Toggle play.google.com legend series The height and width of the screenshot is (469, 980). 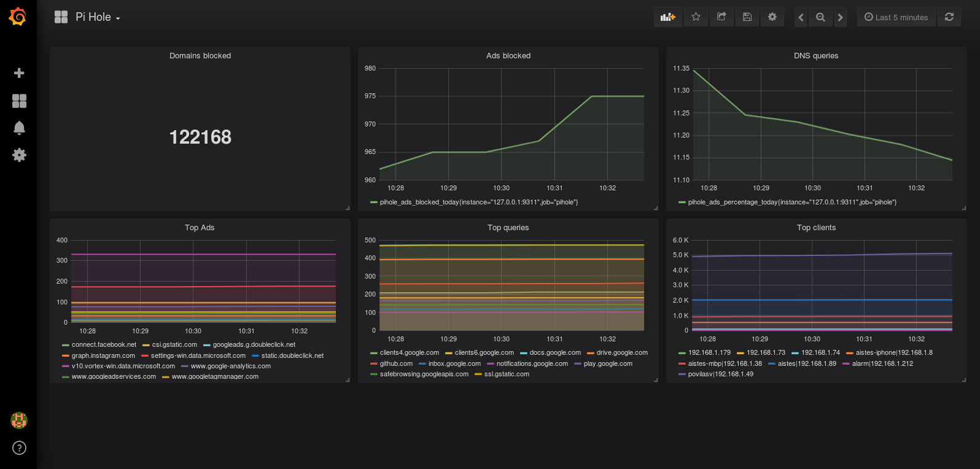(608, 363)
